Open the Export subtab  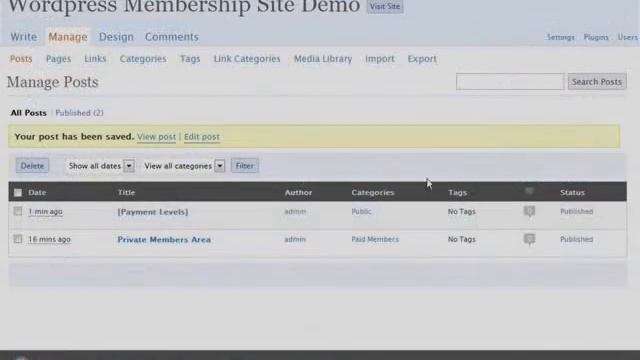pyautogui.click(x=422, y=59)
